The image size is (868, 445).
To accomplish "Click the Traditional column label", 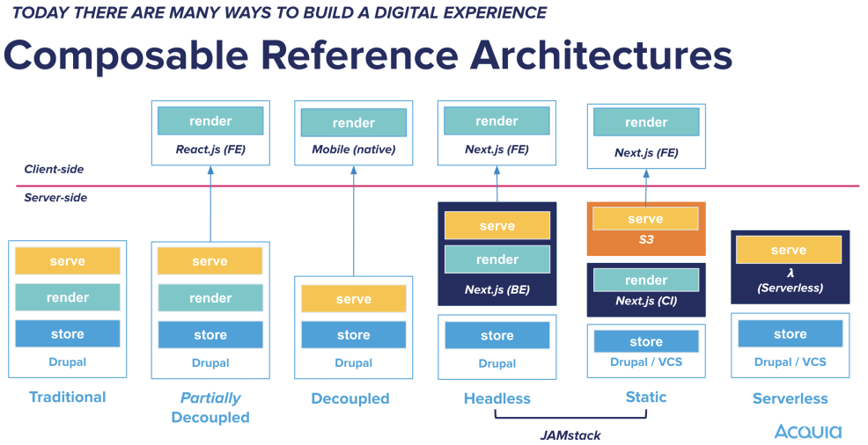I will click(x=68, y=397).
